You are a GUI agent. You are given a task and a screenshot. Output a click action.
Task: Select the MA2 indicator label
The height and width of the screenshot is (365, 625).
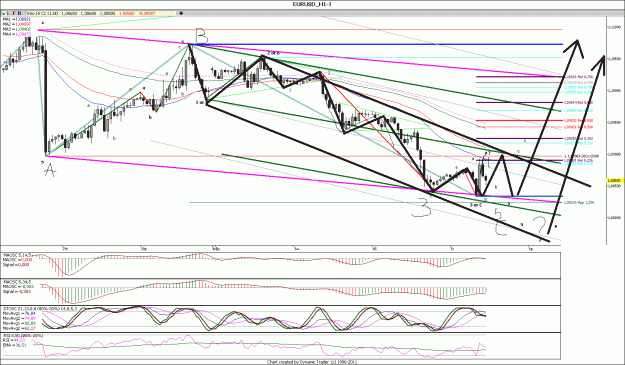[x=17, y=24]
